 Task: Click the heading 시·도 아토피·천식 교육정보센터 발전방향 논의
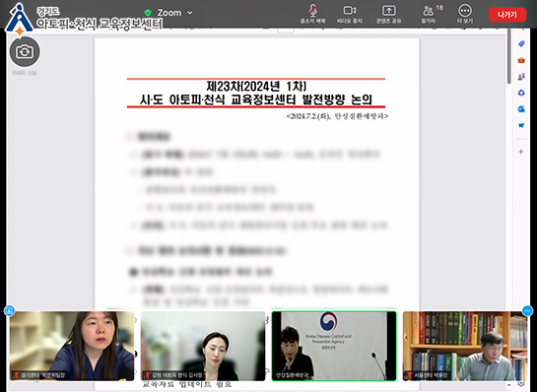(256, 99)
